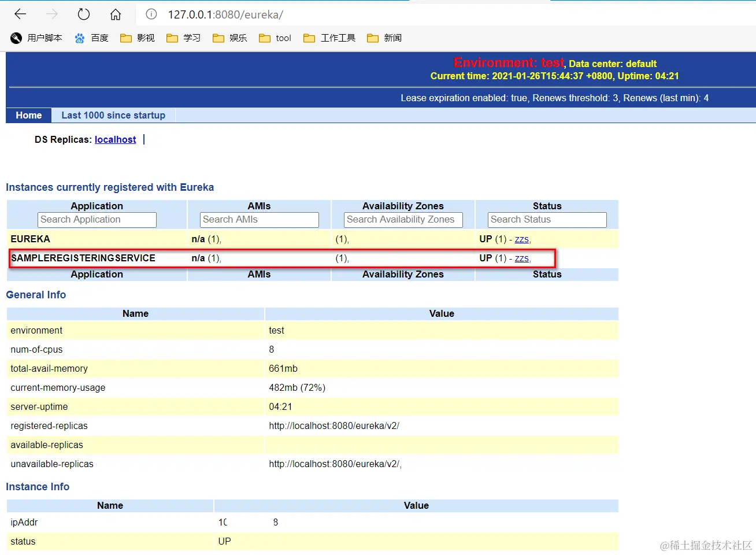Click the 'server-uptime' row name

pyautogui.click(x=39, y=406)
